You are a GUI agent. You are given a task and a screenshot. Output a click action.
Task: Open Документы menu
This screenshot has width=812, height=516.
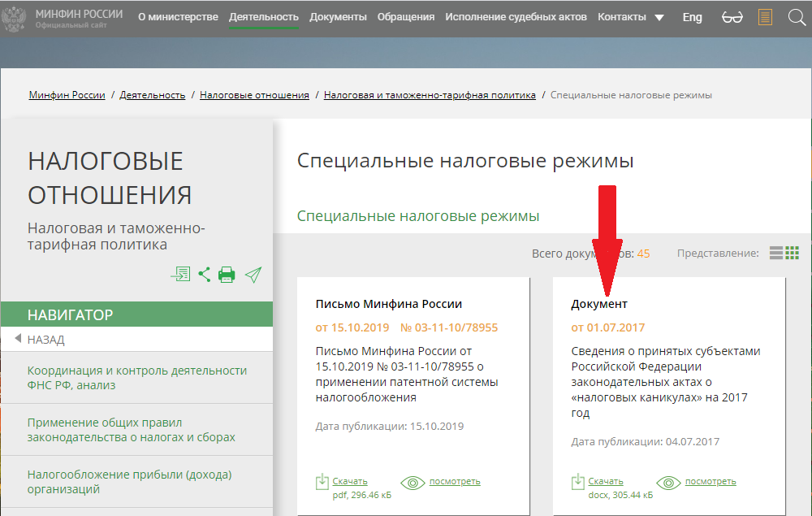338,17
